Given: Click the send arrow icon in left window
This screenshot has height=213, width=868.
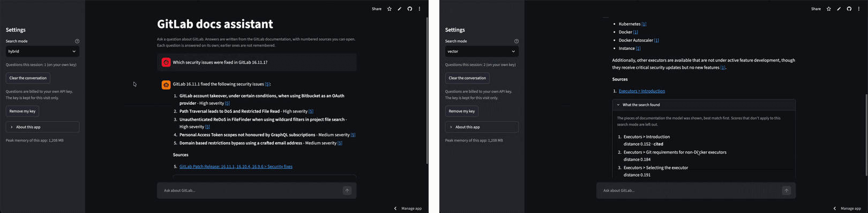Looking at the screenshot, I should pos(347,190).
